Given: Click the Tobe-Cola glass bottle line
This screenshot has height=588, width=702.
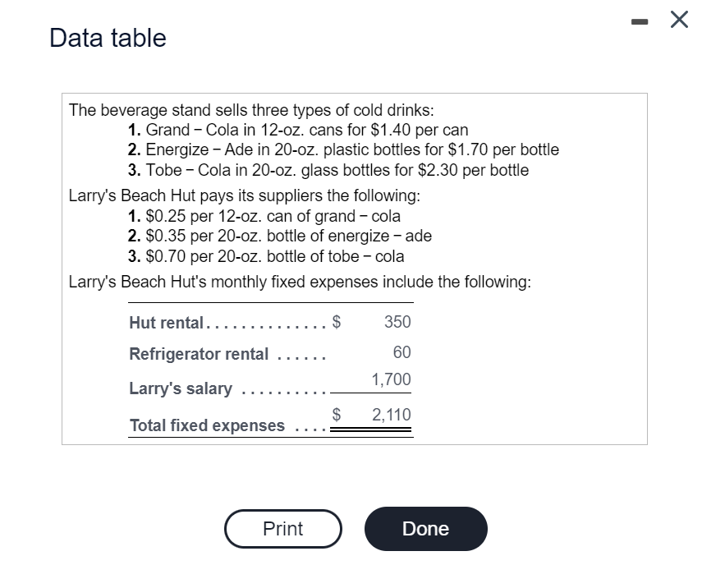Looking at the screenshot, I should (328, 170).
